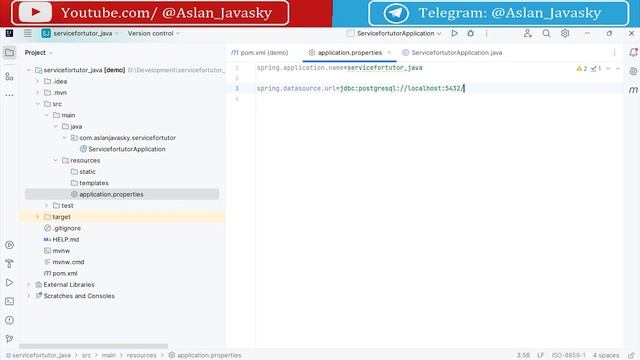
Task: Expand the .mvn folder
Action: point(38,93)
